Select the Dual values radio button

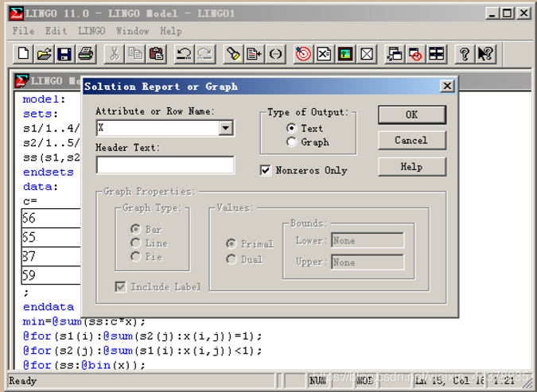[232, 259]
